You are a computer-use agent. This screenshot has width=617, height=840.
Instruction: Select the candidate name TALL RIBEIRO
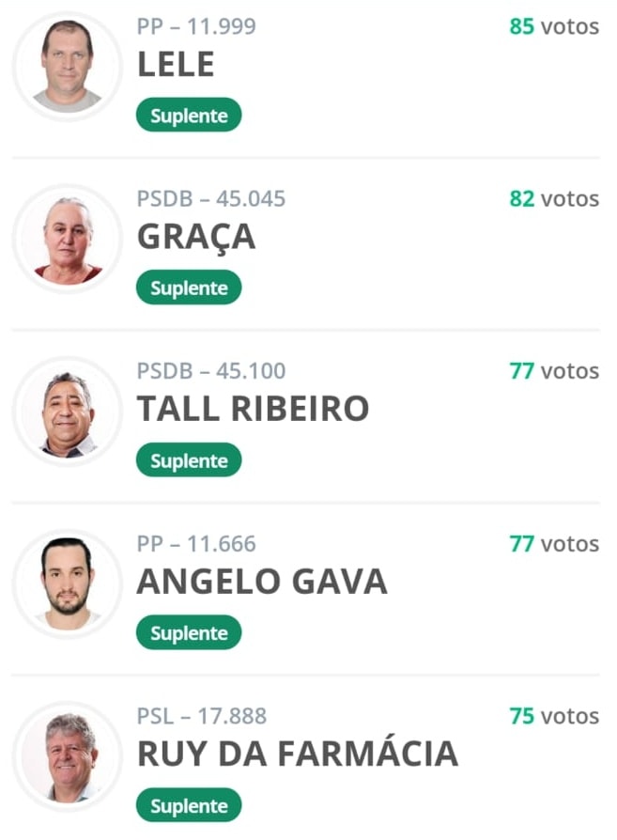pyautogui.click(x=254, y=409)
